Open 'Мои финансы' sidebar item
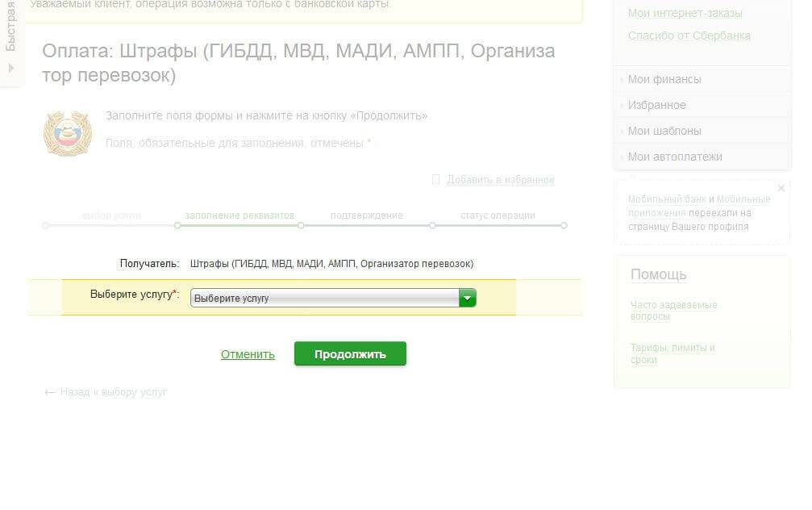Image resolution: width=812 pixels, height=510 pixels. tap(664, 79)
